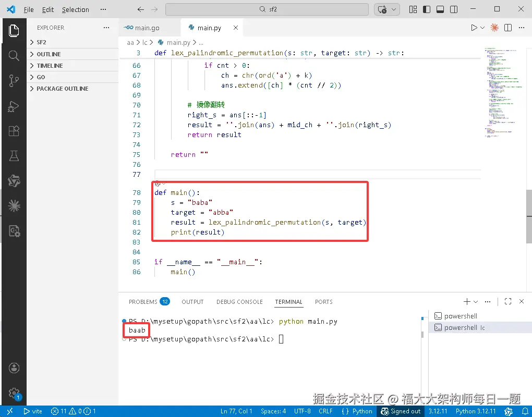The image size is (532, 417).
Task: Switch to the PROBLEMS panel tab
Action: click(149, 302)
